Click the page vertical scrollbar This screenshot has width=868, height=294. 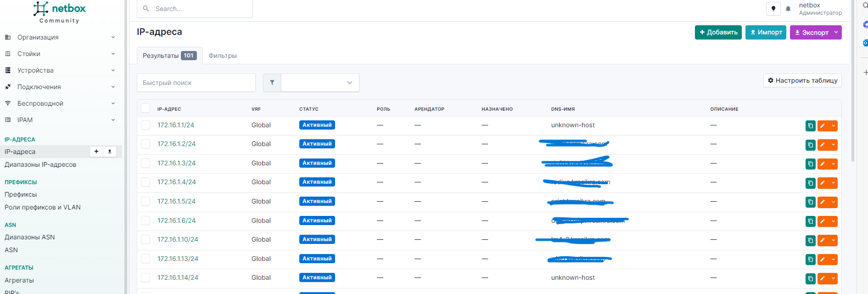pyautogui.click(x=853, y=92)
